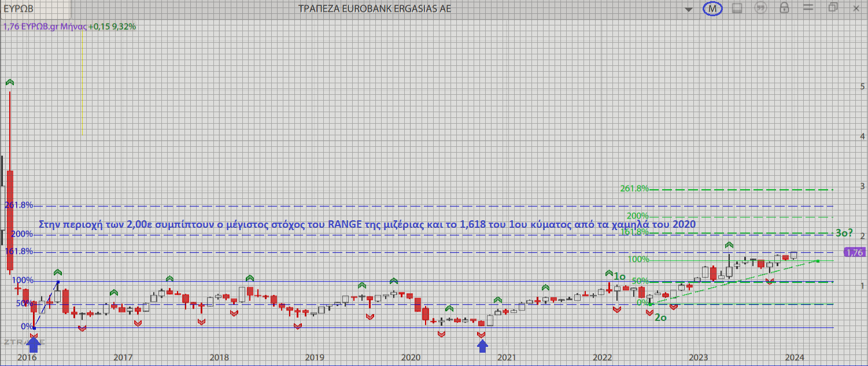This screenshot has width=868, height=366.
Task: Click the 2016 year label on time axis
Action: [27, 357]
